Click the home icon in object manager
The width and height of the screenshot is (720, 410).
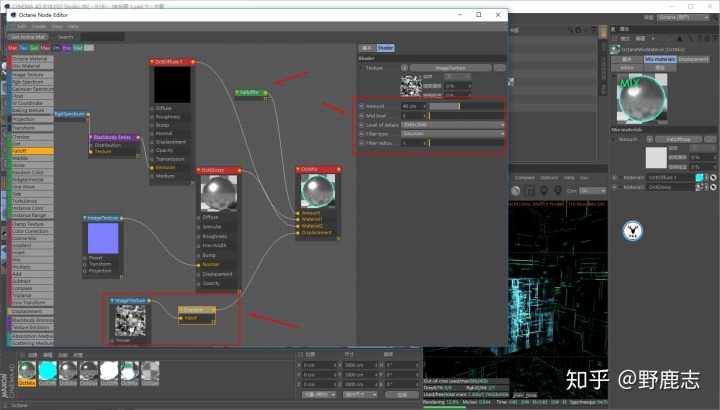pos(578,30)
